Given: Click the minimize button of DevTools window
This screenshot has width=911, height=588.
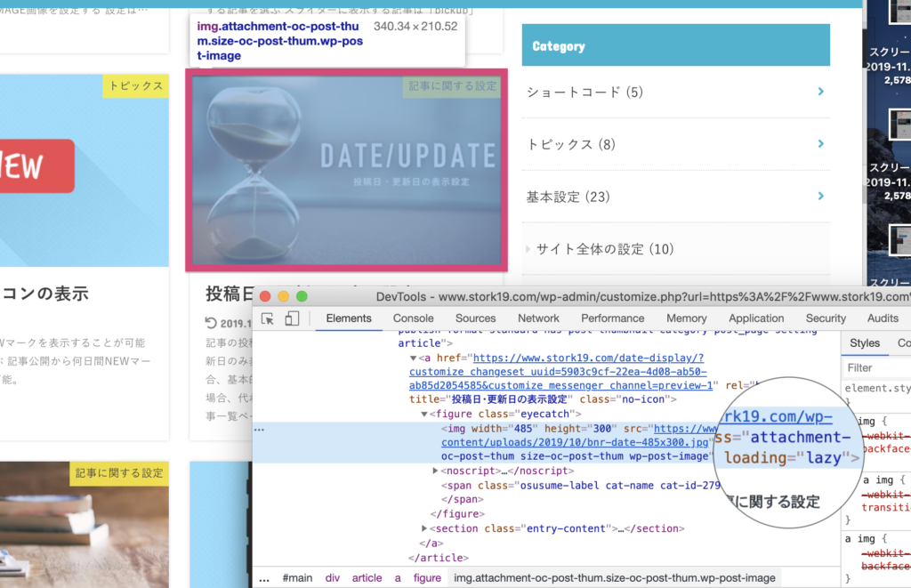Looking at the screenshot, I should click(x=284, y=296).
